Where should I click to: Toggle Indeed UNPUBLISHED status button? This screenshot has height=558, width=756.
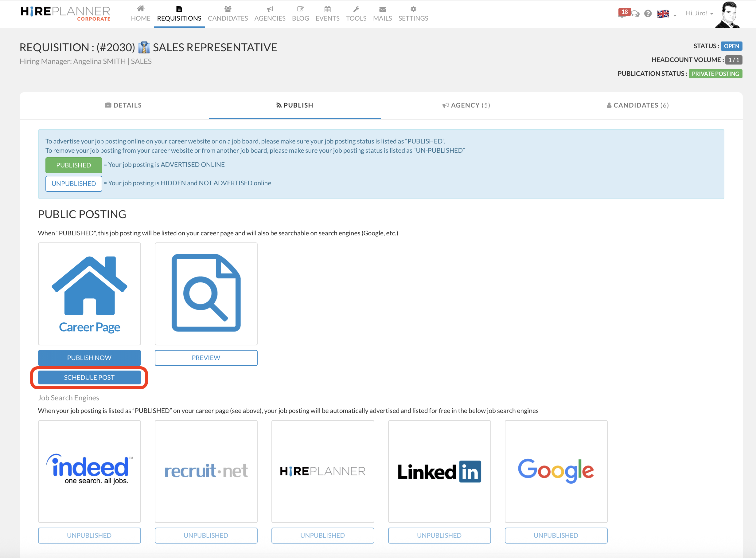click(x=89, y=535)
